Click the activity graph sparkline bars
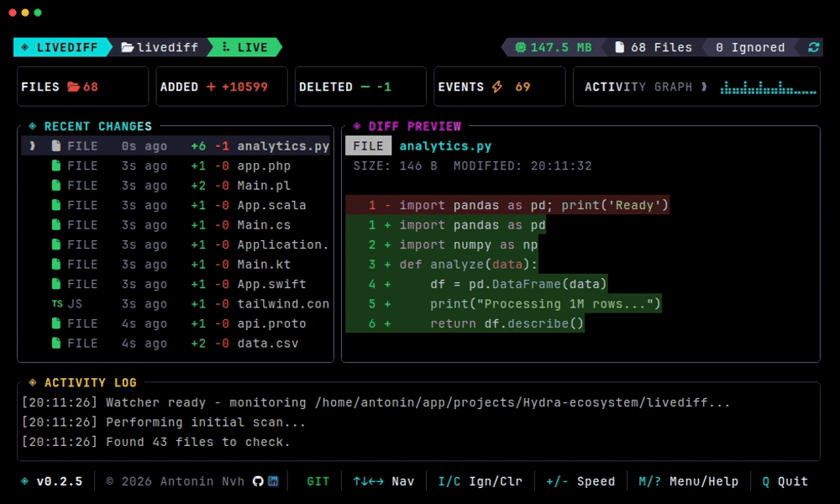Image resolution: width=840 pixels, height=504 pixels. coord(769,87)
